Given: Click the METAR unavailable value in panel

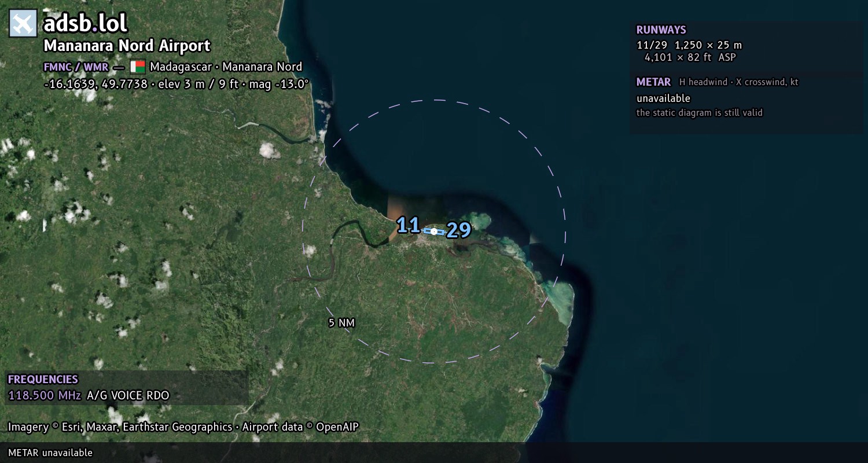Looking at the screenshot, I should tap(663, 98).
